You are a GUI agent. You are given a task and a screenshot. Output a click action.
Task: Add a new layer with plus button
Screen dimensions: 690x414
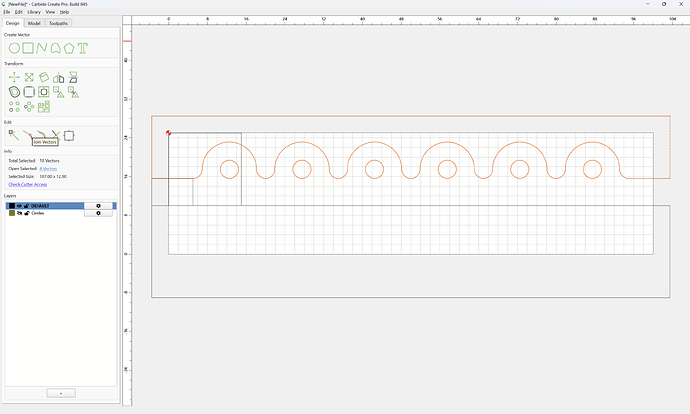pyautogui.click(x=61, y=393)
